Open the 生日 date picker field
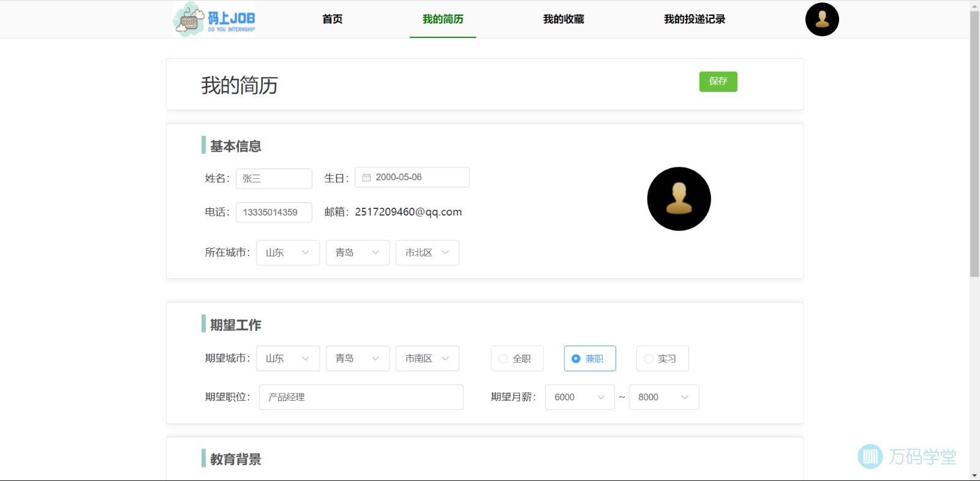The image size is (980, 481). (x=412, y=177)
